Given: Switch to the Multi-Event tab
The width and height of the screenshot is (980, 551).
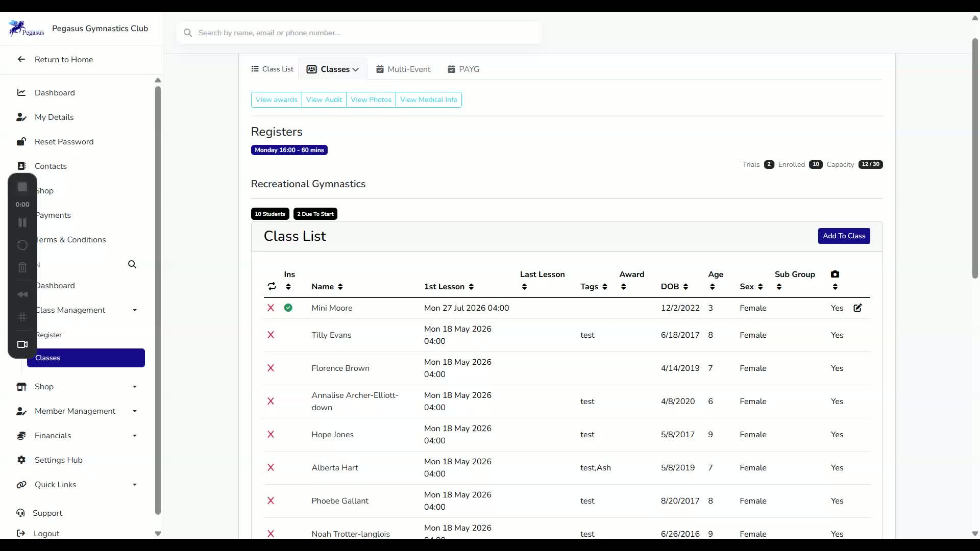Looking at the screenshot, I should [x=403, y=69].
